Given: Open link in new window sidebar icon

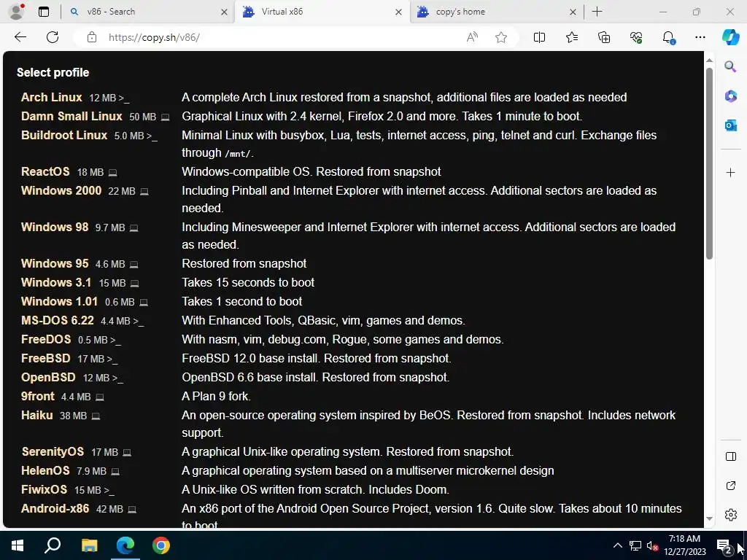Looking at the screenshot, I should [730, 486].
